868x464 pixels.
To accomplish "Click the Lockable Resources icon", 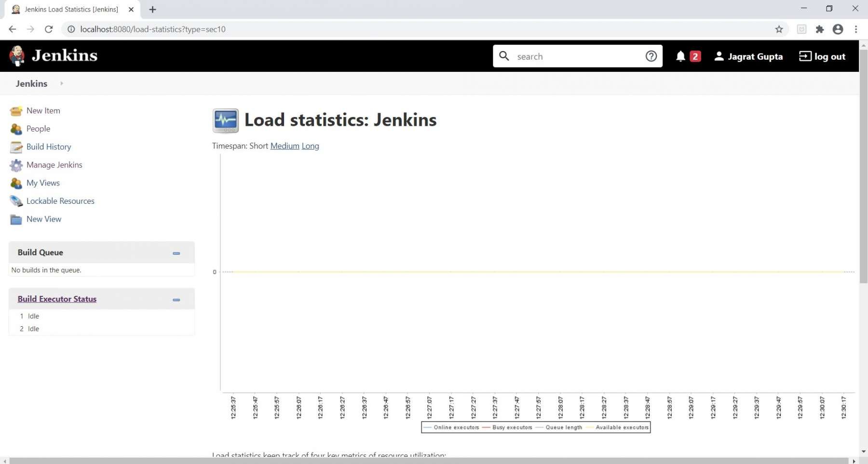I will coord(16,201).
